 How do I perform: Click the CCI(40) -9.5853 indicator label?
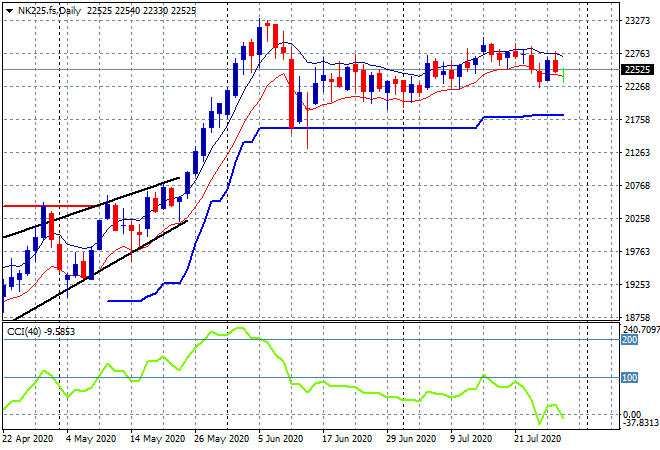pyautogui.click(x=41, y=332)
